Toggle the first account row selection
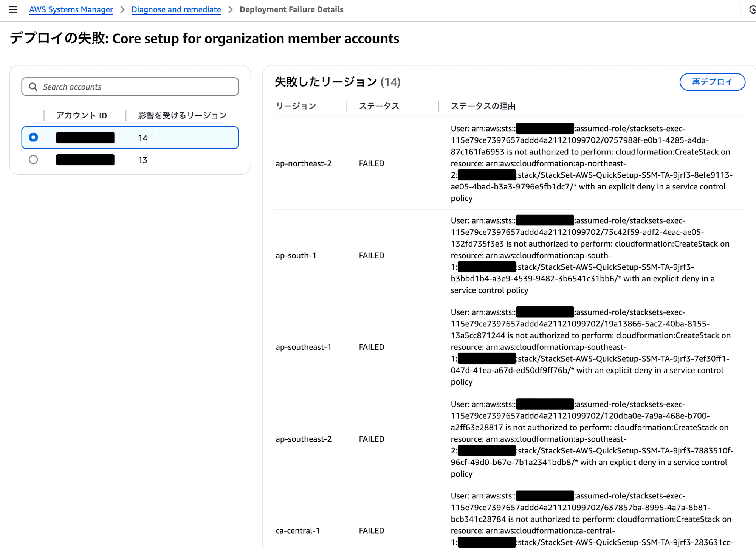The width and height of the screenshot is (756, 548). (x=34, y=137)
